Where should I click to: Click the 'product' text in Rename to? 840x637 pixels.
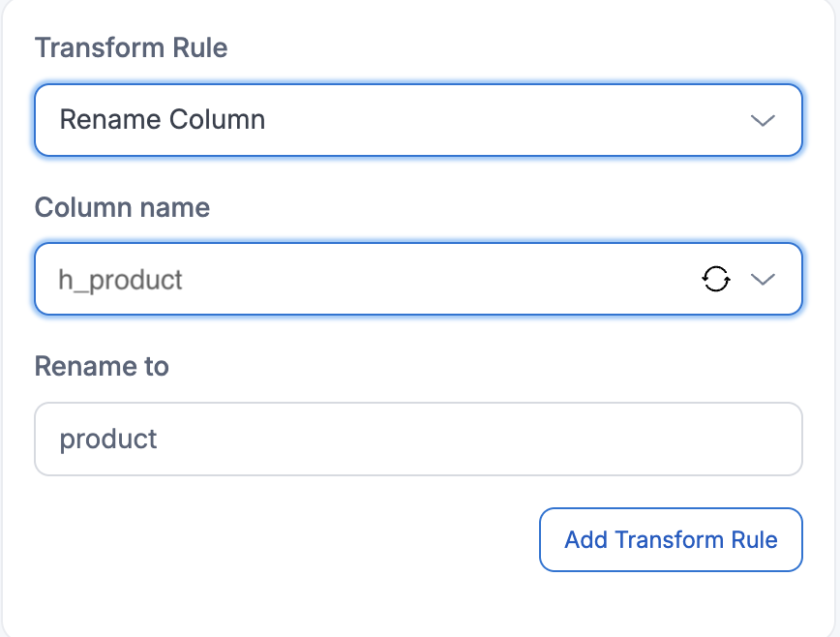point(108,440)
